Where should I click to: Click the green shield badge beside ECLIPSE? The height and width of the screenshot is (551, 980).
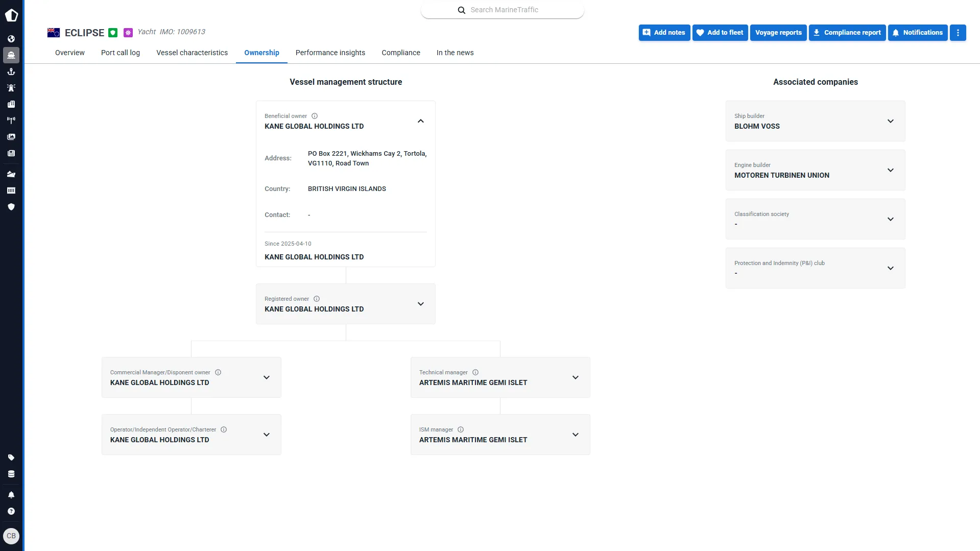pos(113,33)
